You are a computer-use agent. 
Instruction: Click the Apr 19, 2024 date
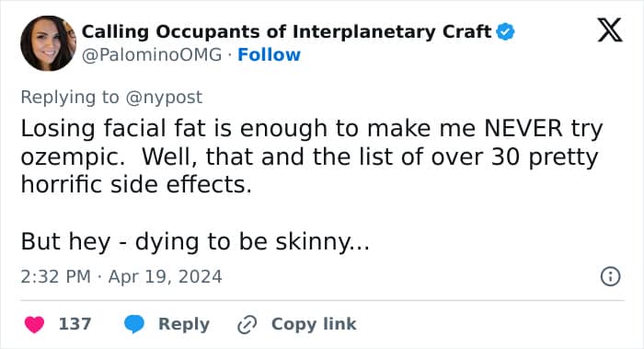coord(165,276)
